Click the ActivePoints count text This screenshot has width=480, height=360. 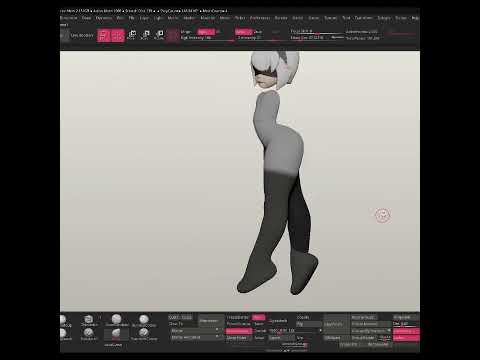click(x=362, y=32)
